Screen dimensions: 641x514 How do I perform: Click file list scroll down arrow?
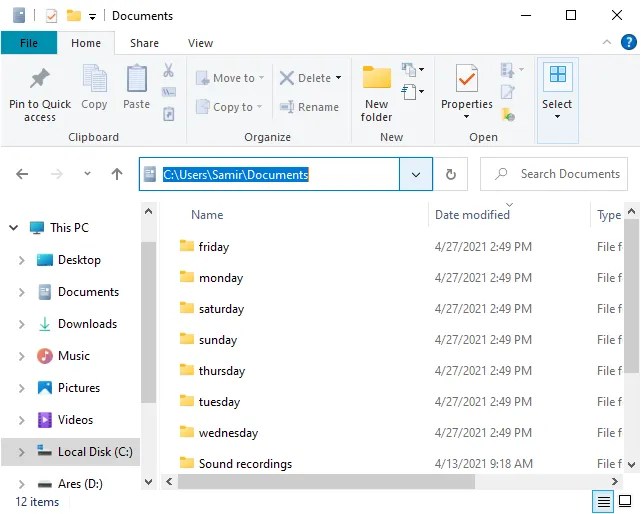click(632, 464)
